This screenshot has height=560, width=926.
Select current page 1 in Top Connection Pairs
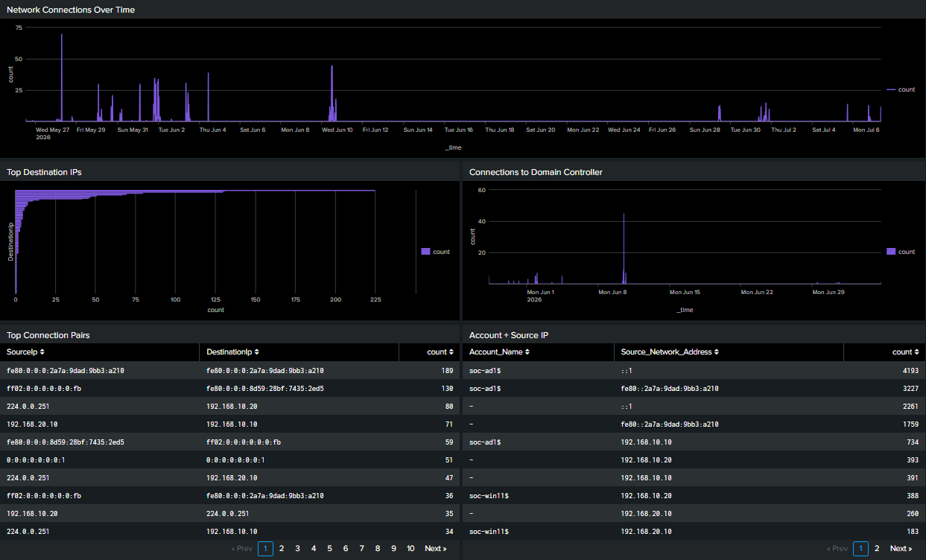266,549
